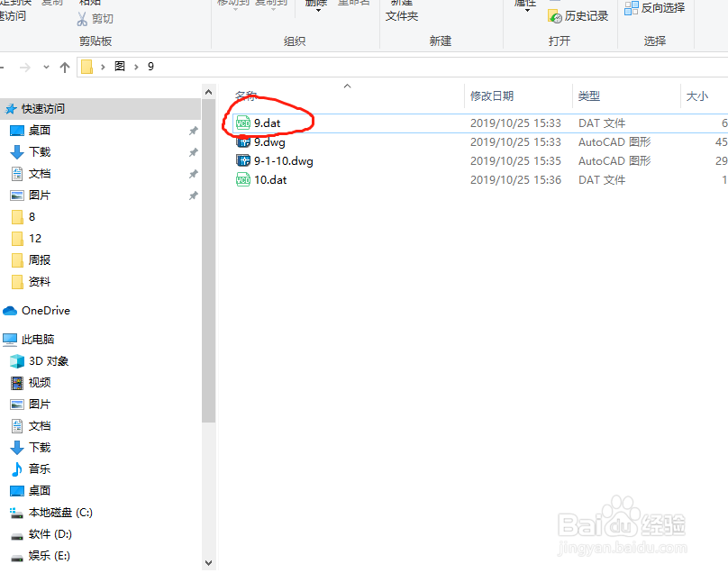Click type cell of 9-1-10.dwg row
This screenshot has height=573, width=728.
tap(614, 161)
